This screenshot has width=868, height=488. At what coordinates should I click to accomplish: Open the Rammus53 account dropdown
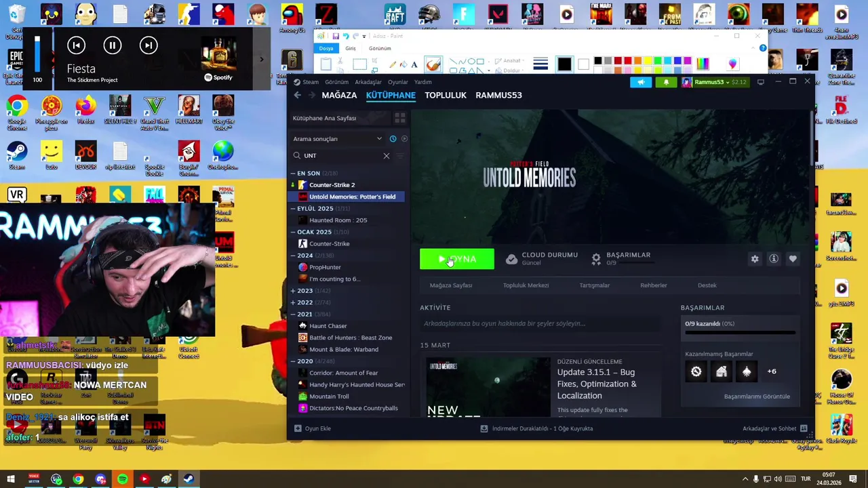click(715, 82)
